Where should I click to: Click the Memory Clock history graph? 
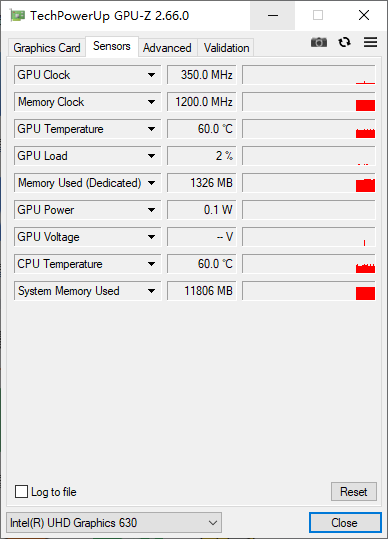(309, 102)
